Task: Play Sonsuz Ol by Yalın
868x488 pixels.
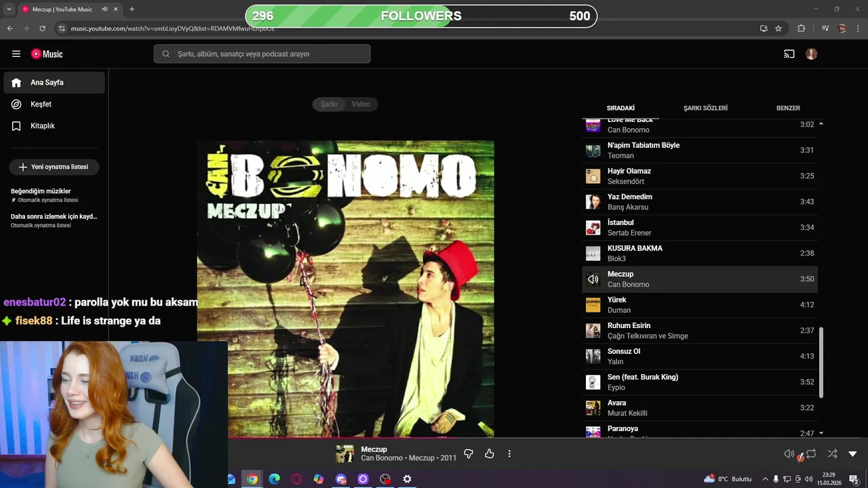Action: click(700, 357)
